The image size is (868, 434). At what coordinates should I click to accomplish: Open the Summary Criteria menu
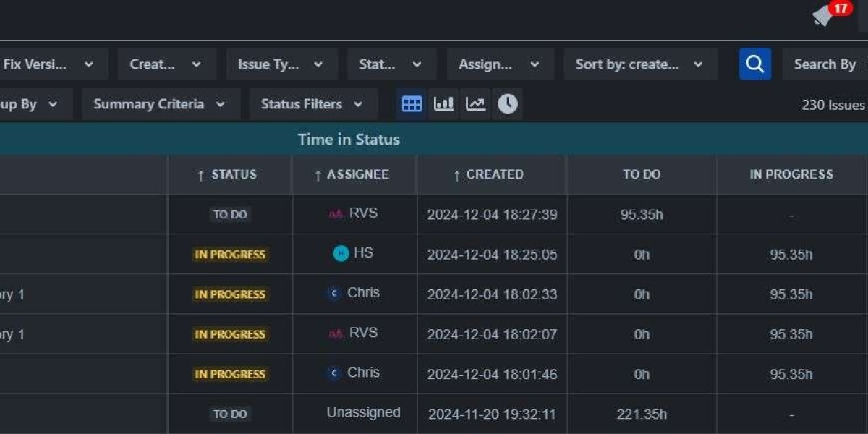(x=160, y=103)
